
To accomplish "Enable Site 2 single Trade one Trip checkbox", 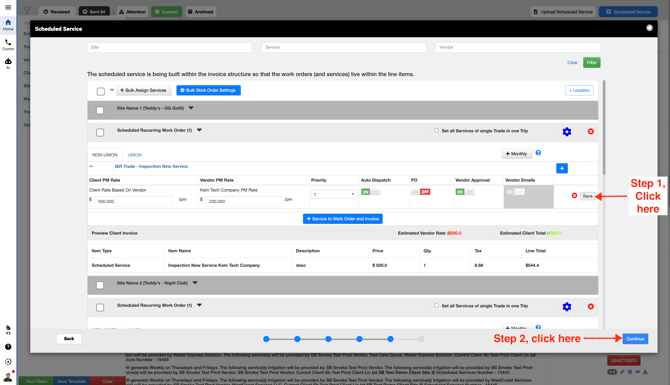I will coord(436,306).
